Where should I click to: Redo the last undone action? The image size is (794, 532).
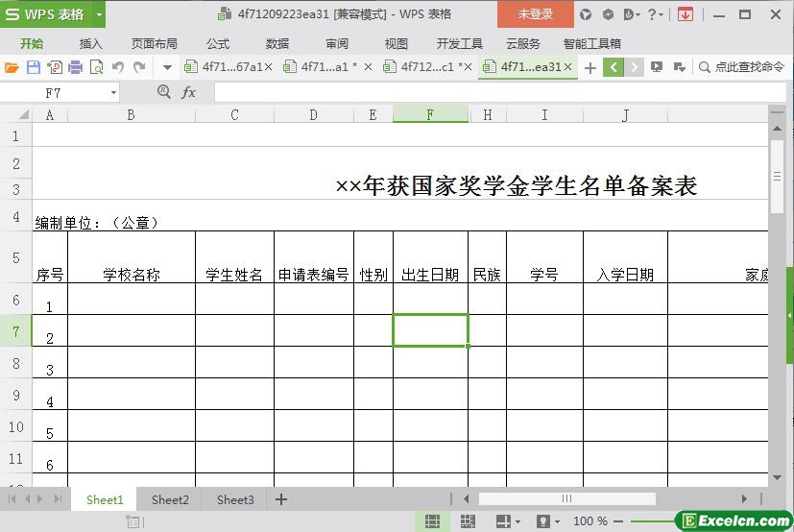pos(139,67)
